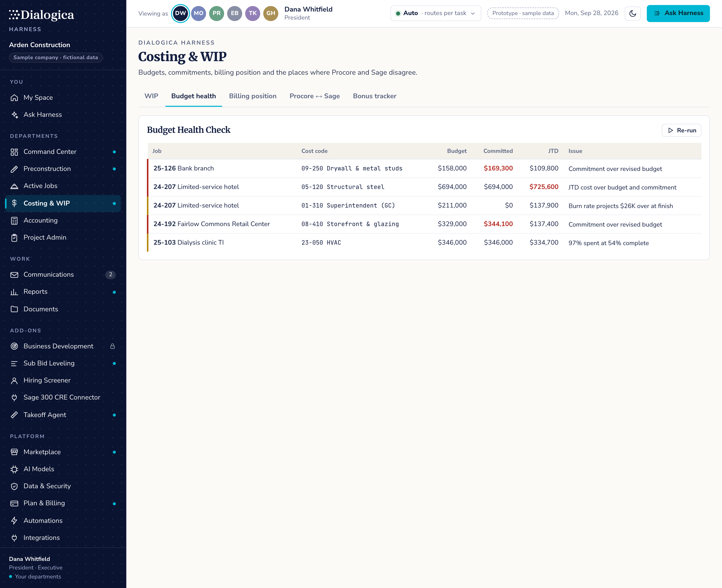
Task: Select the Preconstruction pencil icon
Action: pyautogui.click(x=14, y=169)
